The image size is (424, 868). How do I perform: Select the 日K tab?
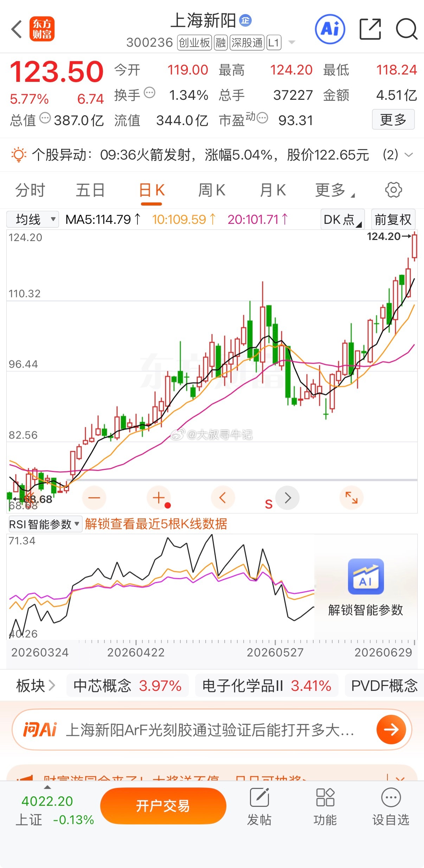[x=152, y=190]
